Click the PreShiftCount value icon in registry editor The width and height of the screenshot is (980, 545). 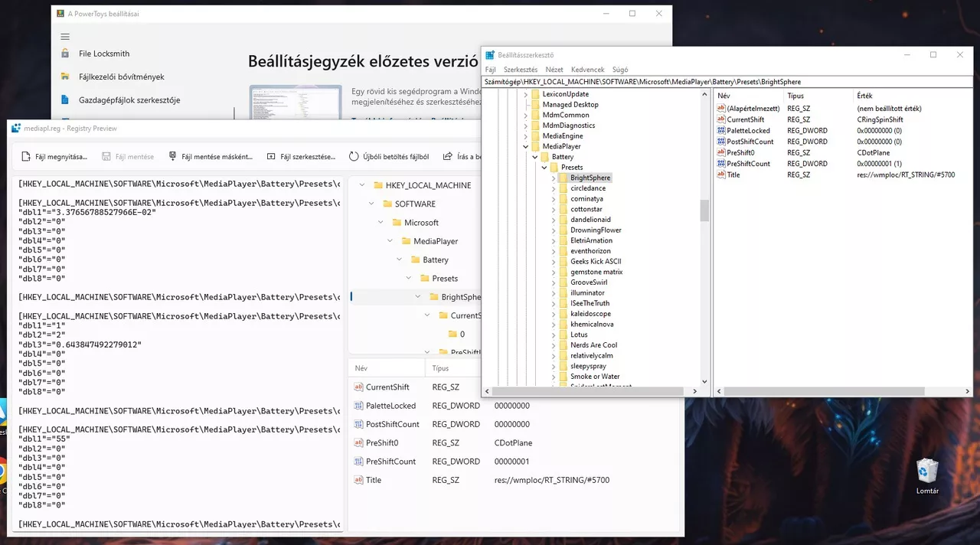point(720,164)
